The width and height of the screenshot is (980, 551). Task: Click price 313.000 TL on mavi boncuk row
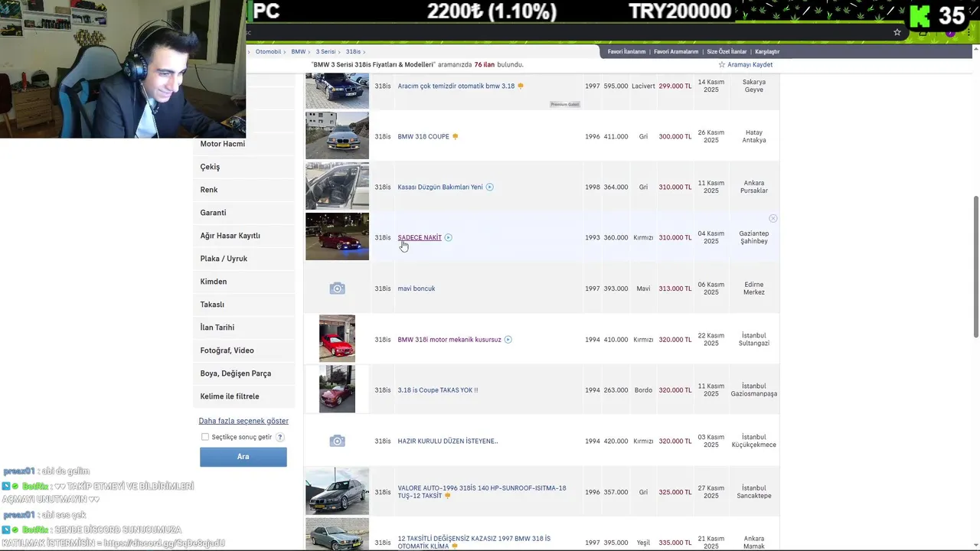(x=675, y=289)
